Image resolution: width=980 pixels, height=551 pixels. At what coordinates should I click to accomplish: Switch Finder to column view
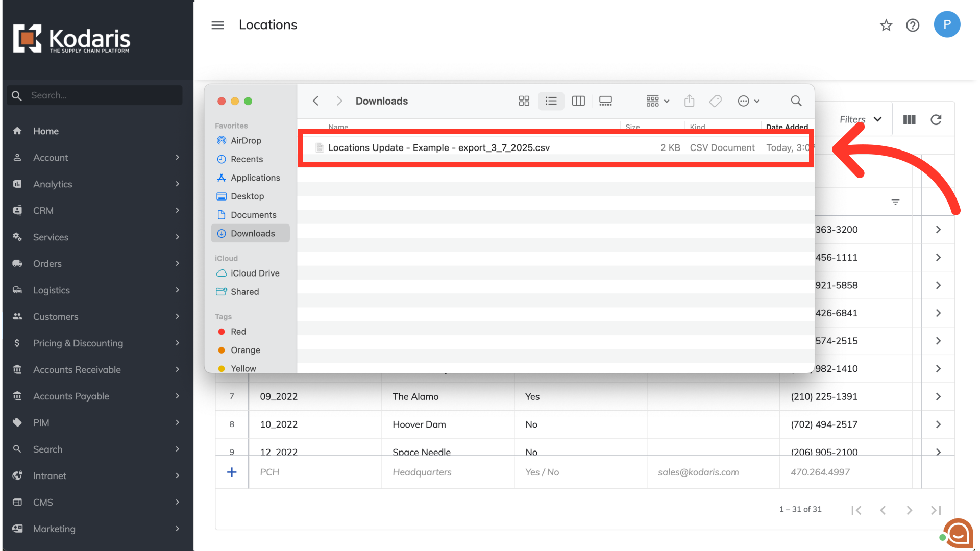[578, 101]
